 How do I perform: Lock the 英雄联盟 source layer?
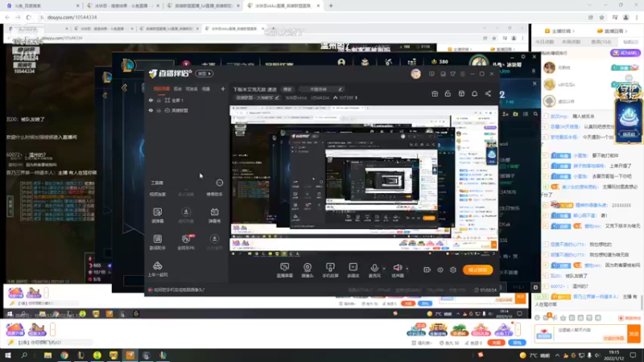tap(159, 110)
